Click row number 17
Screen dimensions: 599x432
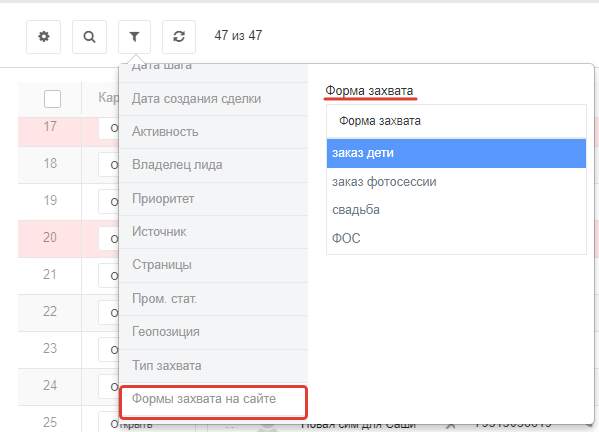pos(50,126)
